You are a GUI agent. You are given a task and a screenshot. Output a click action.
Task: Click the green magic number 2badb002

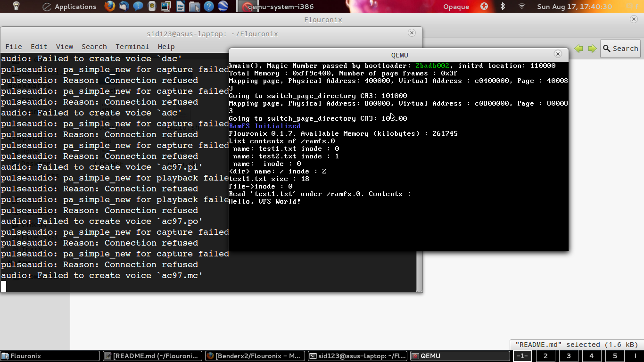pos(432,66)
